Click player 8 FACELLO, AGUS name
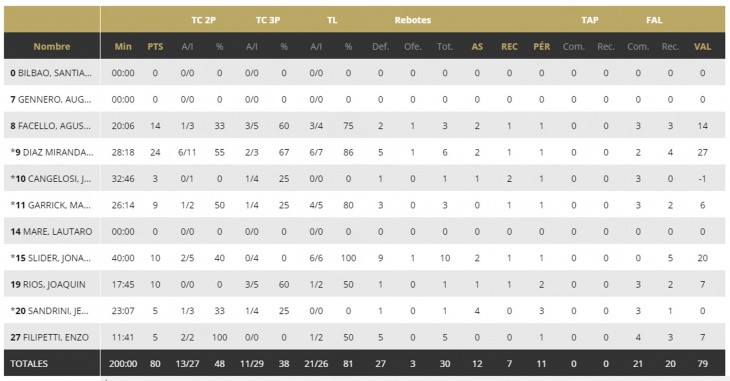 coord(50,126)
